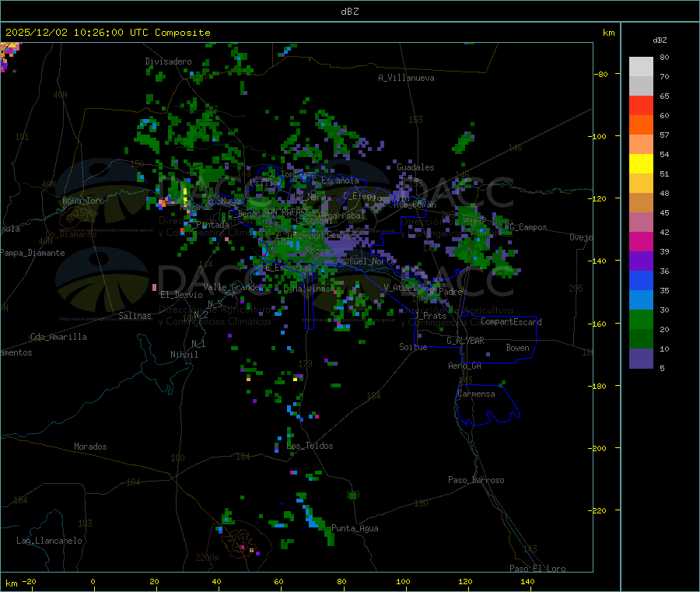This screenshot has height=592, width=700.
Task: Click the Bowen location label
Action: (x=517, y=348)
